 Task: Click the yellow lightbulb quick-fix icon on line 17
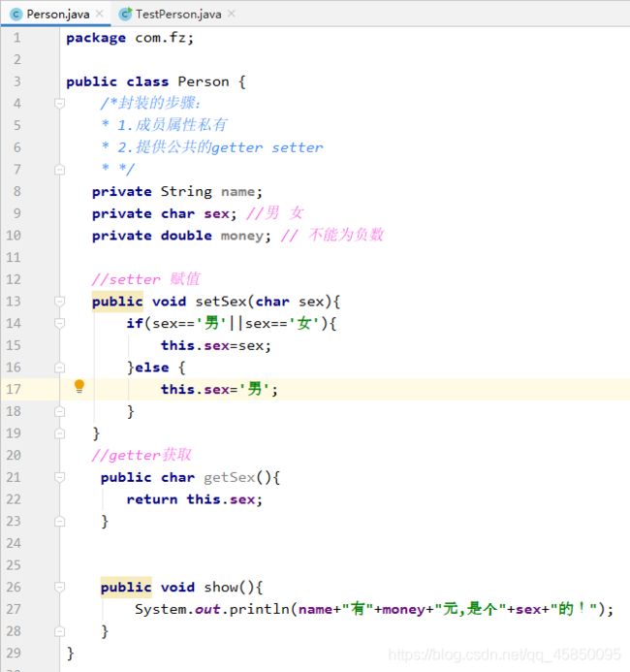point(79,386)
